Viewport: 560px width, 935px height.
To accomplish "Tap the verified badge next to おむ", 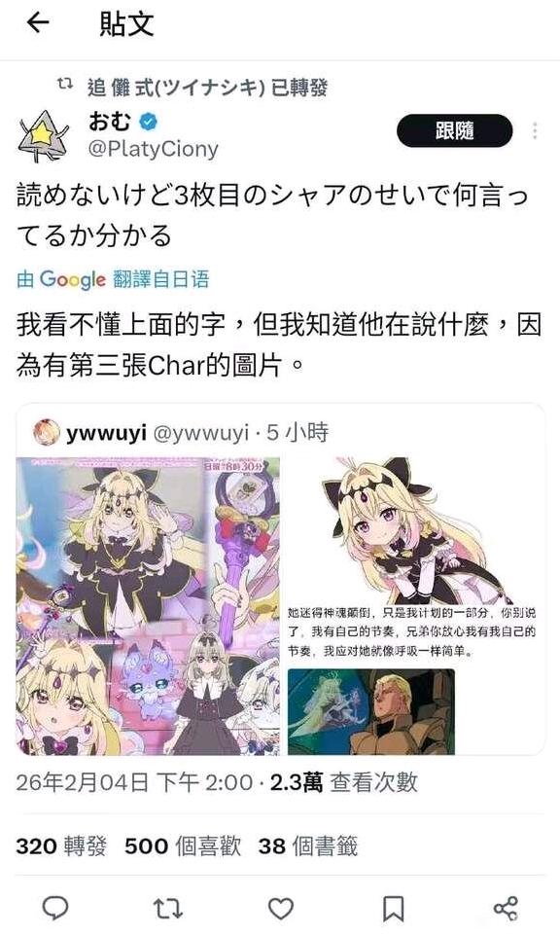I will point(149,122).
